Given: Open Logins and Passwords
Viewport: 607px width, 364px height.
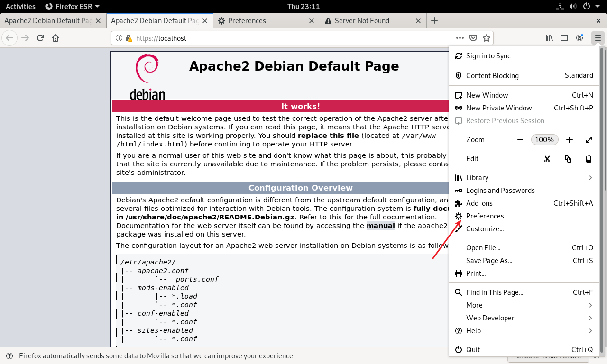Looking at the screenshot, I should coord(524,191).
